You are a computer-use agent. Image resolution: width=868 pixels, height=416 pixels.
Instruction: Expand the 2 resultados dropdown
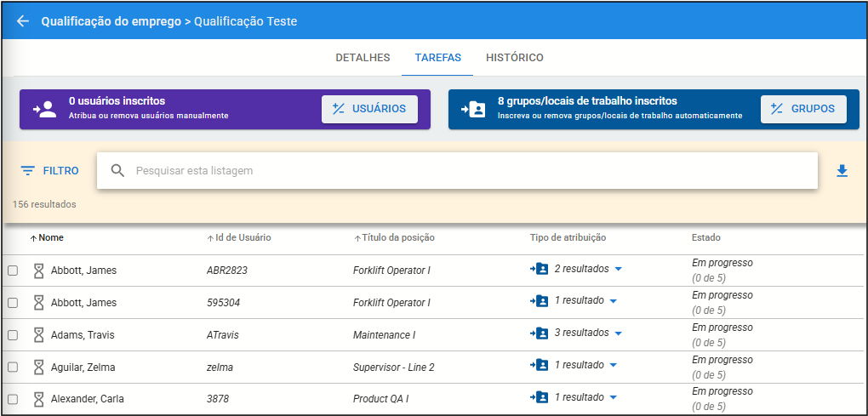pos(619,269)
